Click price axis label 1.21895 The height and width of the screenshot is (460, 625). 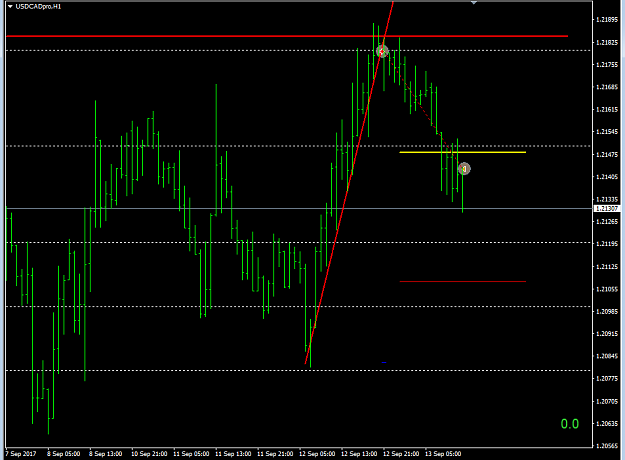click(607, 20)
